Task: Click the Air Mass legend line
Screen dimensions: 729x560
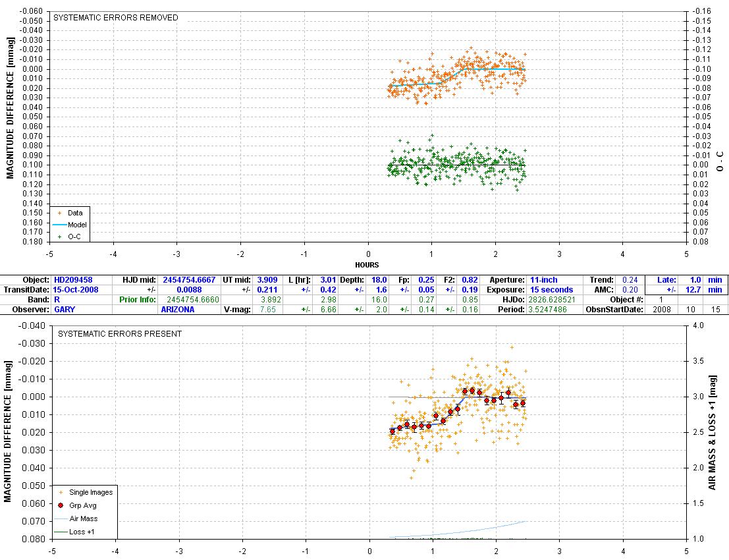Action: coord(61,518)
